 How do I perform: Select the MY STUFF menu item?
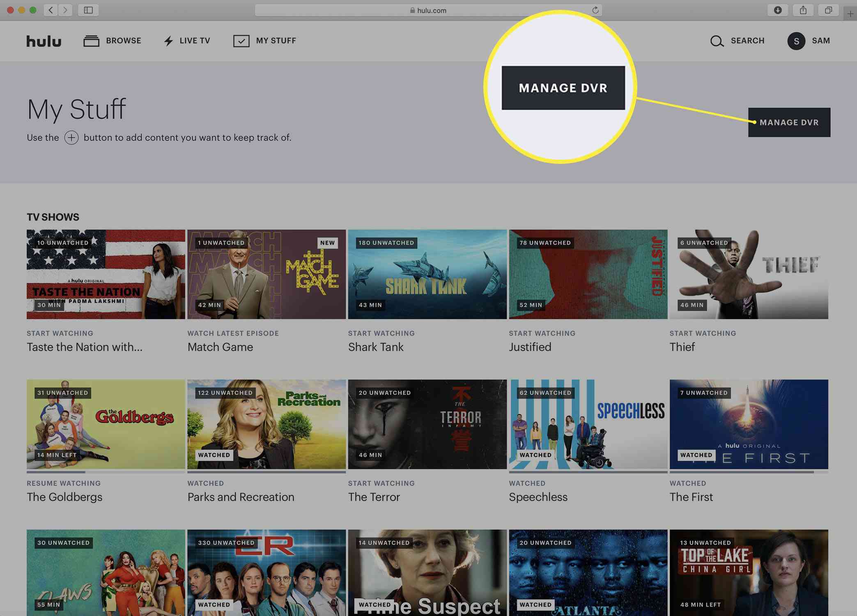[276, 41]
